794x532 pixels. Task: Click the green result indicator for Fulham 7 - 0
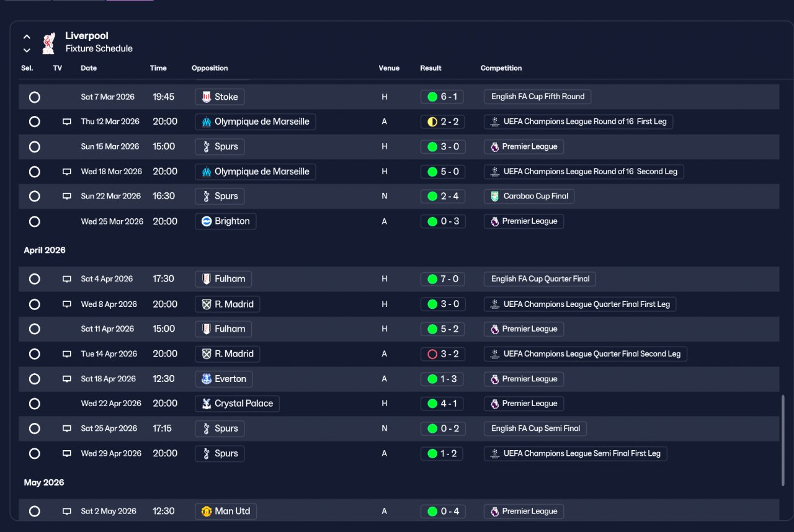432,279
